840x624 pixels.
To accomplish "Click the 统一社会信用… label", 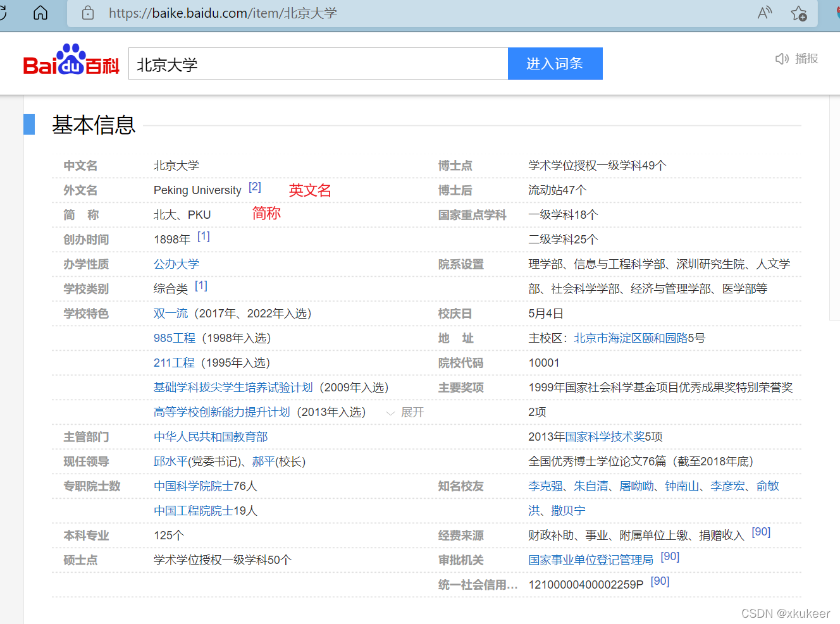I will 478,585.
